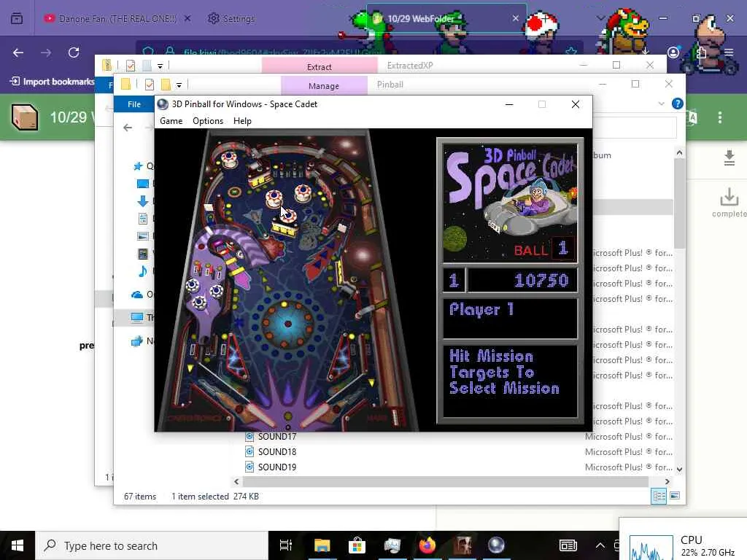
Task: Click the zip folder icon in the ExtractedXP title bar
Action: coord(107,65)
